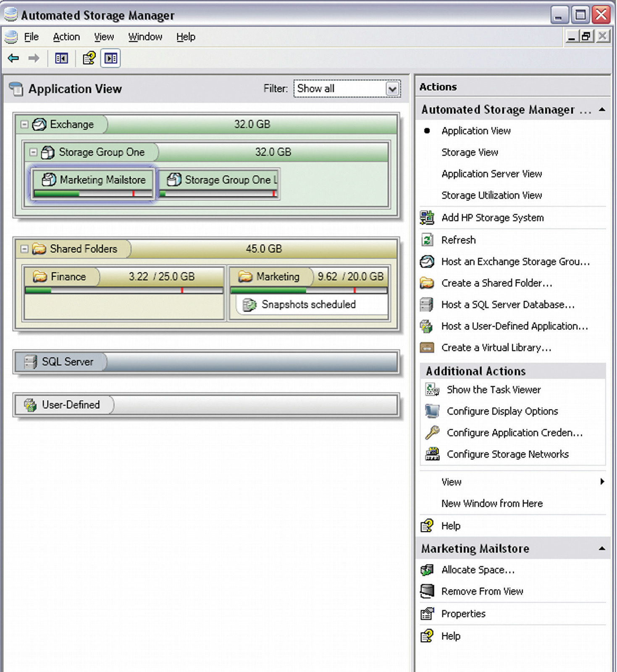
Task: Switch to Storage Utilization View
Action: coord(491,195)
